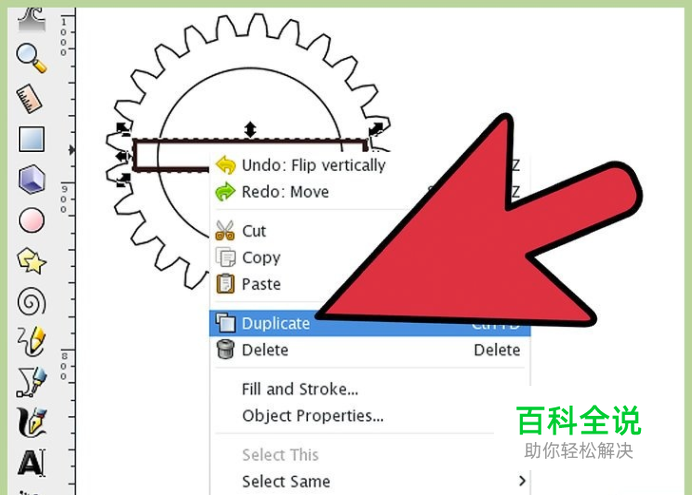Select the Bezier pen tool
Screen dimensions: 692x495
32,382
